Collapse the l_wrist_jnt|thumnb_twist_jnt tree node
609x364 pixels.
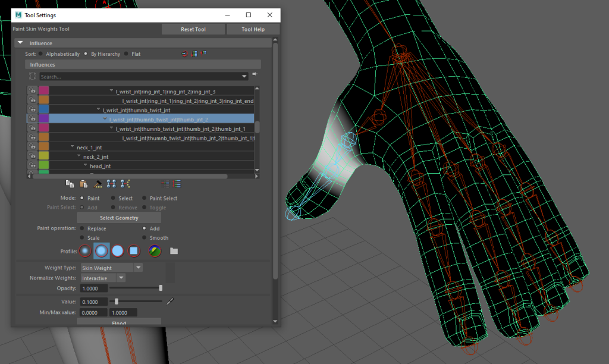coord(98,109)
